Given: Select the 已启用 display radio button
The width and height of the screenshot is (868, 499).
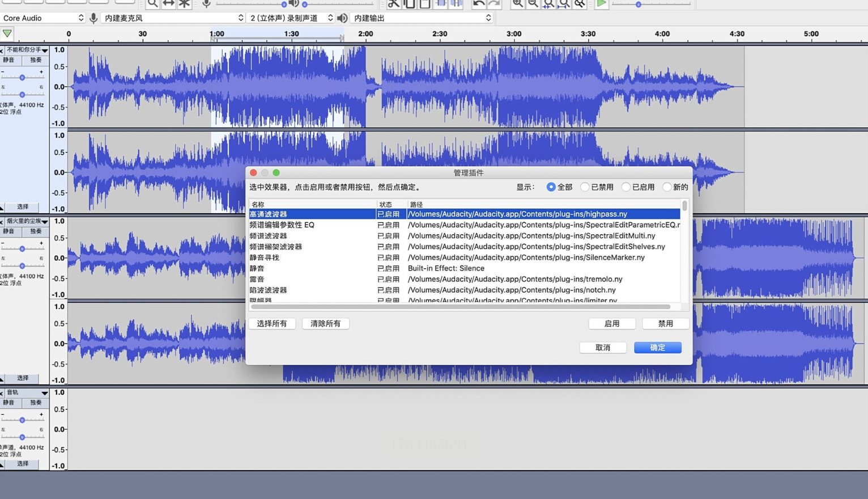Looking at the screenshot, I should coord(626,187).
